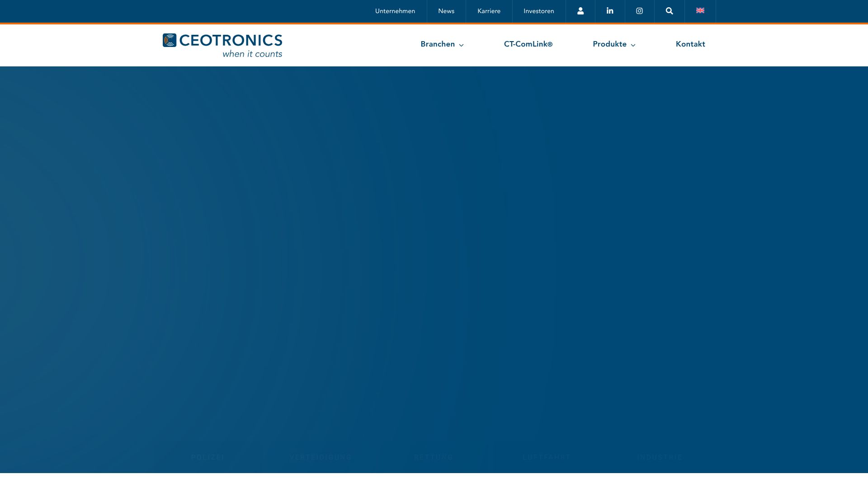Click the CEOTRONICS logo
The height and width of the screenshot is (488, 868).
[222, 45]
